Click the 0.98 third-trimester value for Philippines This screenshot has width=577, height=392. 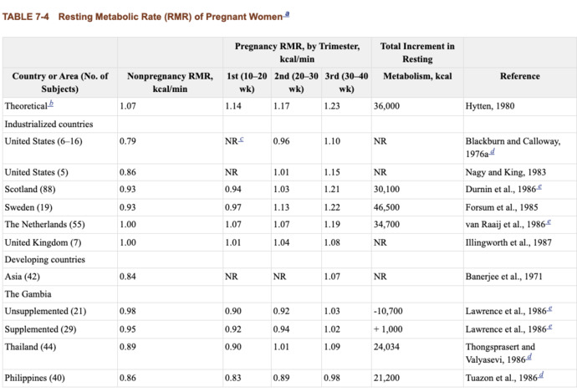coord(332,378)
